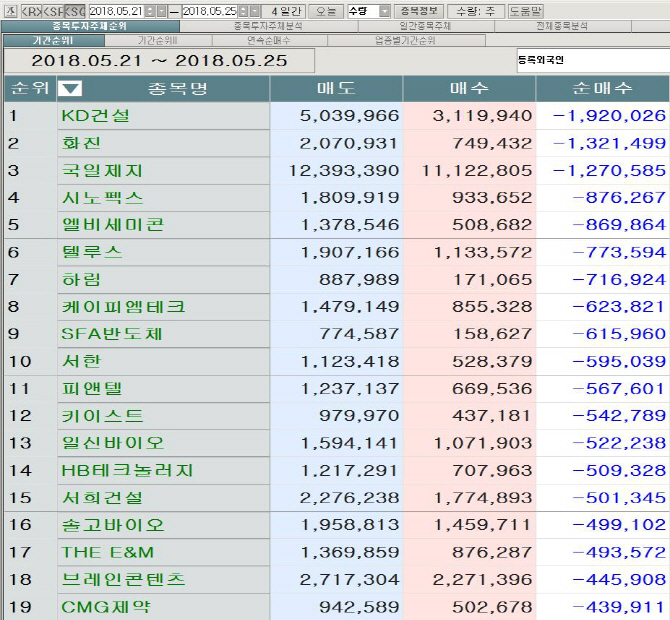Select the 기간순위I sub-tab

click(x=54, y=41)
